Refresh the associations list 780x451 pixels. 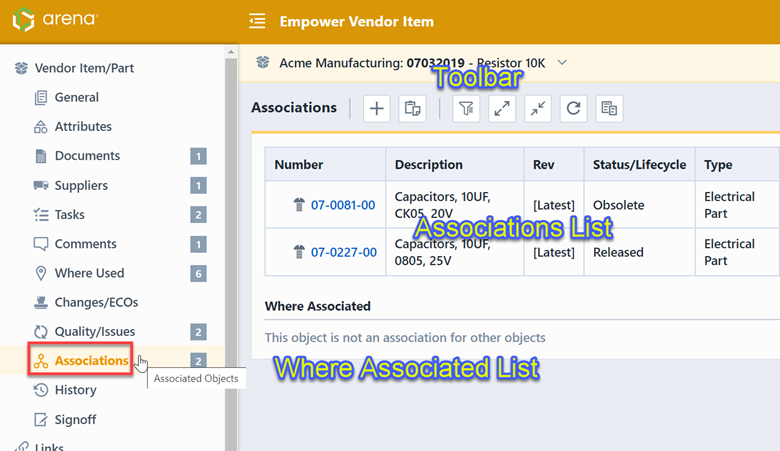click(x=574, y=108)
